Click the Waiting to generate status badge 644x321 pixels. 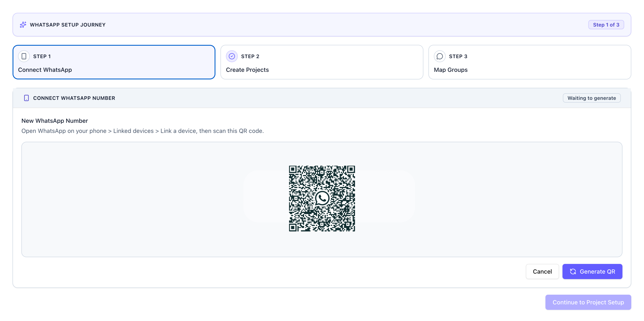tap(592, 98)
